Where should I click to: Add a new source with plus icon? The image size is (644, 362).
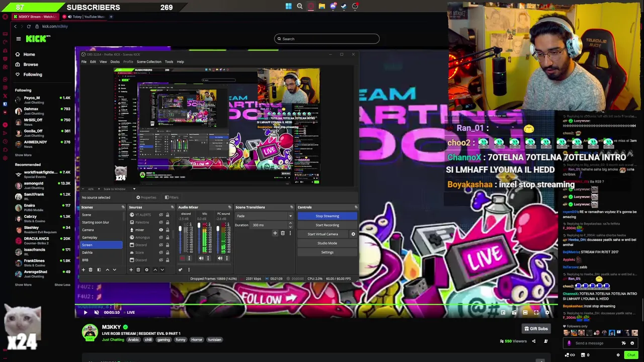point(131,269)
